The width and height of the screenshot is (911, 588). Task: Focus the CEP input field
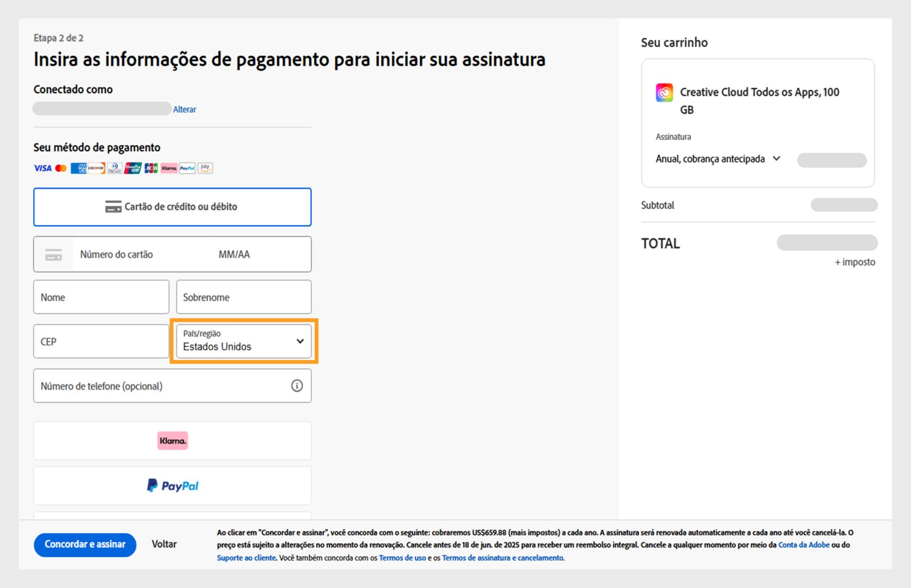[x=101, y=341]
